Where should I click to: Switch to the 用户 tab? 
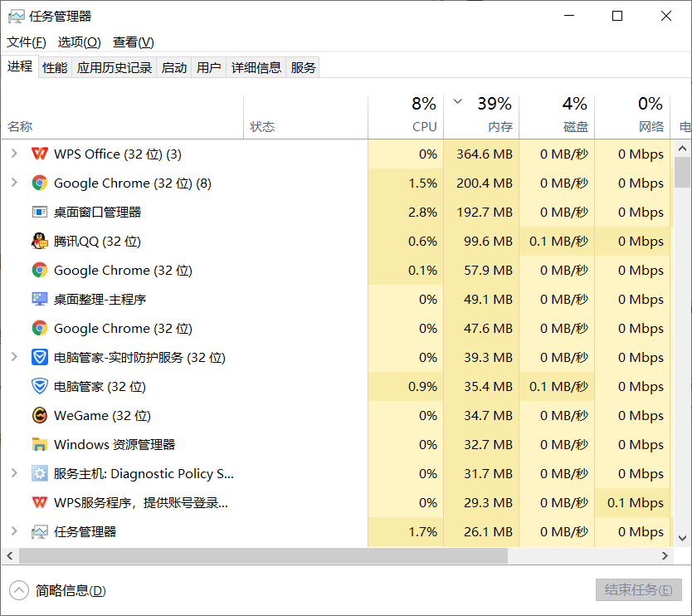(x=209, y=67)
